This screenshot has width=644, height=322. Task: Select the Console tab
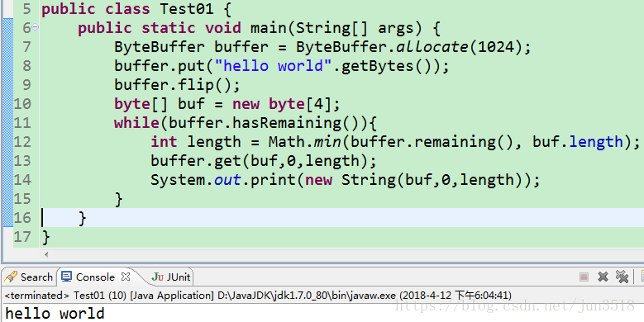[88, 277]
